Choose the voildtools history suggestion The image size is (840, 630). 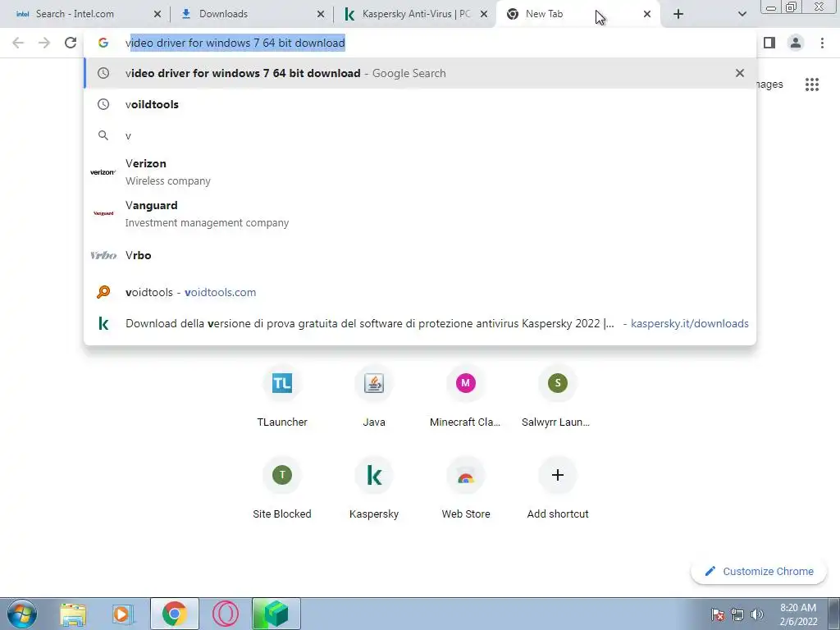coord(420,104)
